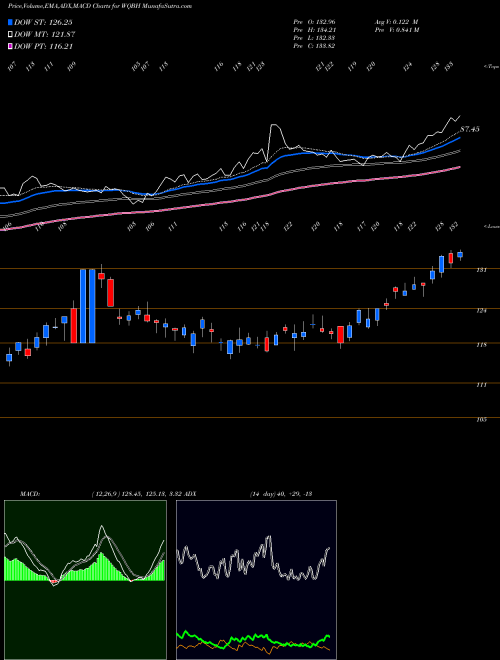This screenshot has height=660, width=500.
Task: Click the 111 price level label
Action: 482,385
